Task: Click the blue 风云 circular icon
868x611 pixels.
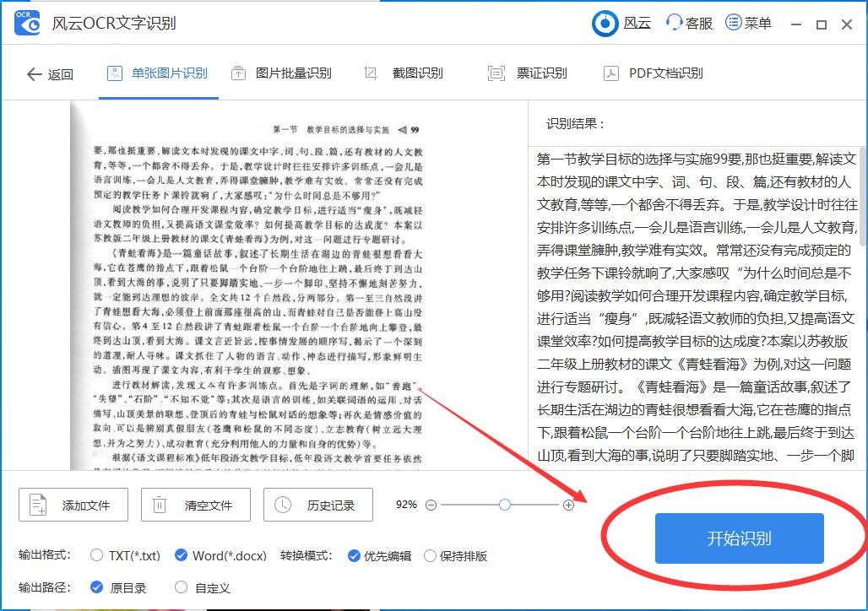Action: tap(605, 23)
